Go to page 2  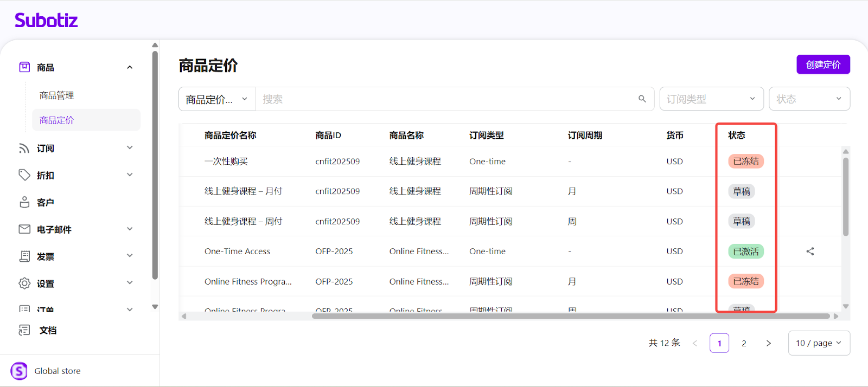744,343
